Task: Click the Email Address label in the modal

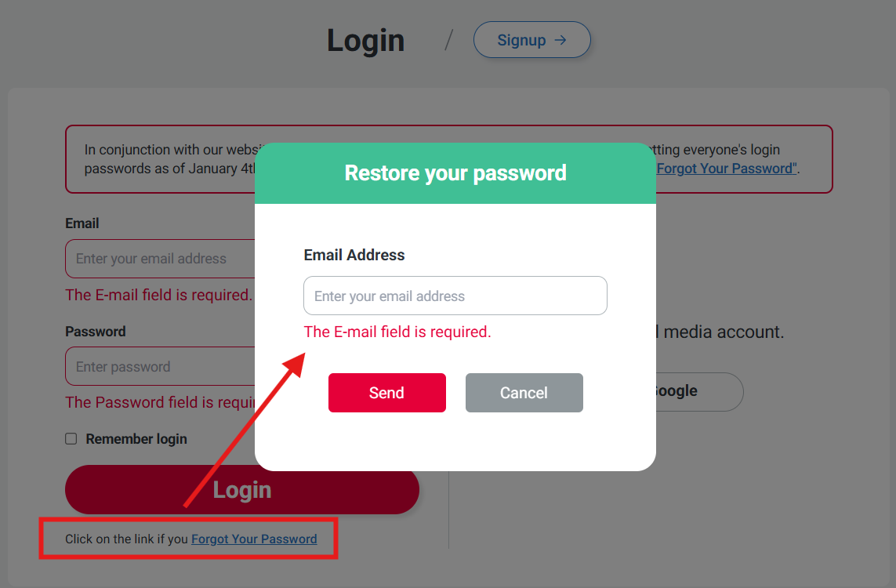Action: 354,255
